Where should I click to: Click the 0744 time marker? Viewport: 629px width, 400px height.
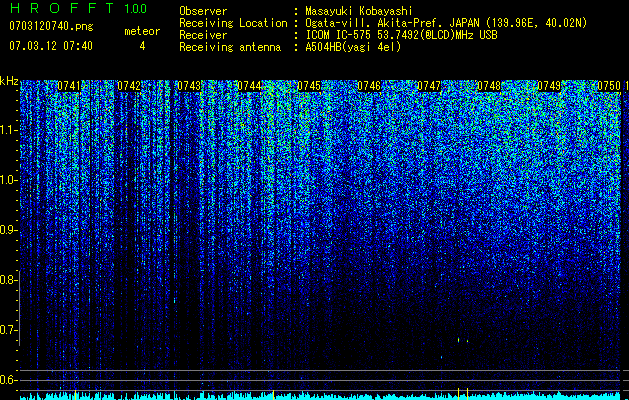coord(249,86)
